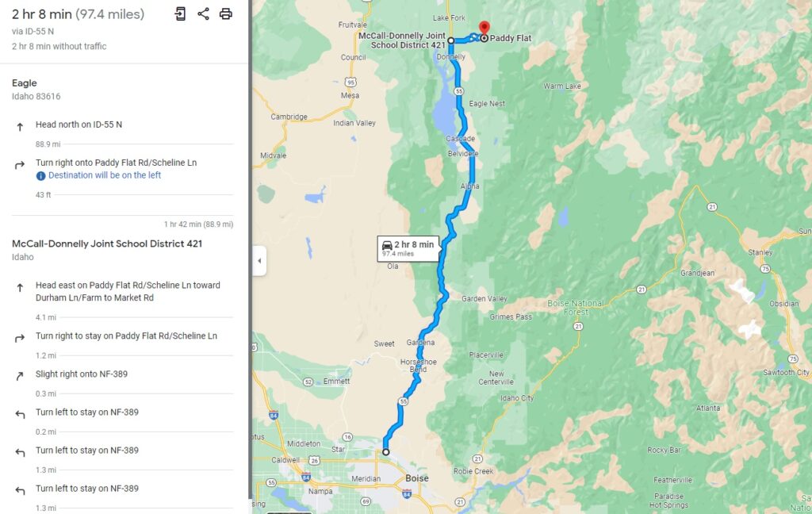Select the Slight right onto NF-389 step
812x514 pixels.
123,374
